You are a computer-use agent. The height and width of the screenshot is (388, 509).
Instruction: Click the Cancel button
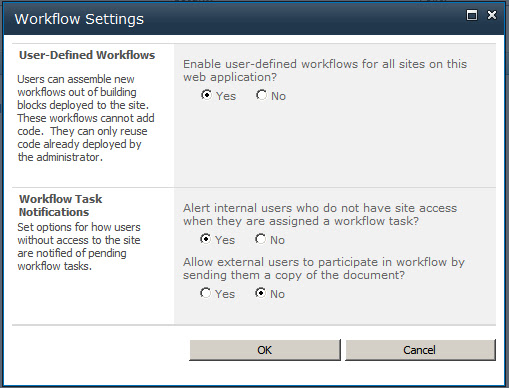pyautogui.click(x=420, y=350)
